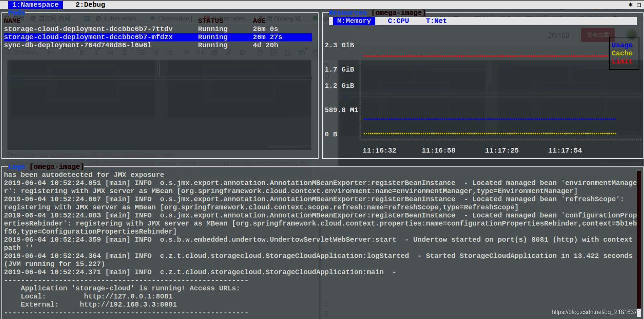Click the 0 B axis label
Screen dimensions: 644x319
pos(331,134)
